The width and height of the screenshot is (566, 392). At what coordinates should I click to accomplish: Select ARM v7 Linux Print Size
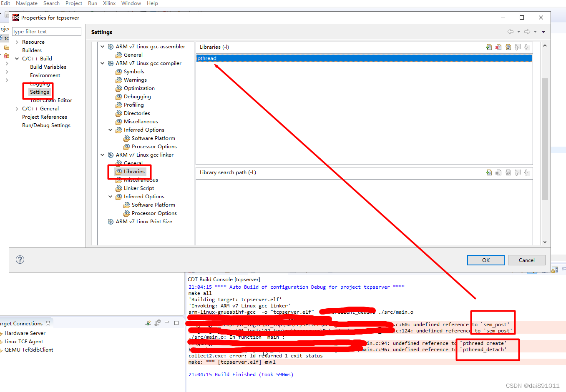point(144,222)
